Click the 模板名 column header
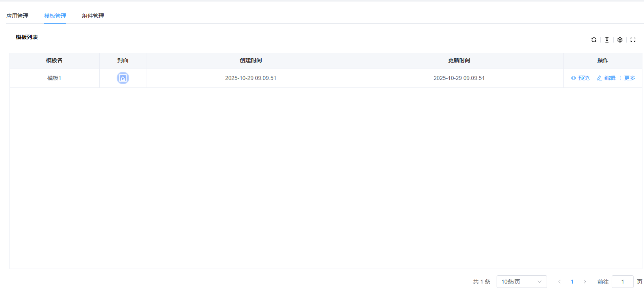Viewport: 644px width, 295px height. [x=54, y=60]
